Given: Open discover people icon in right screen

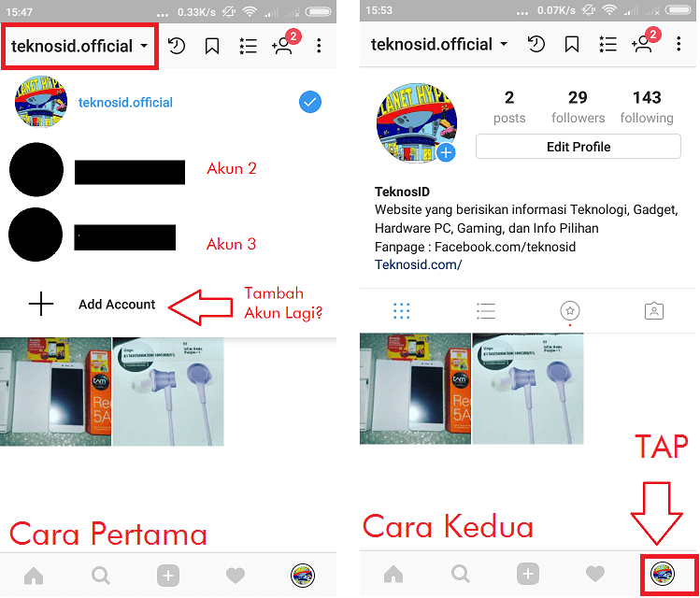Looking at the screenshot, I should click(x=646, y=40).
